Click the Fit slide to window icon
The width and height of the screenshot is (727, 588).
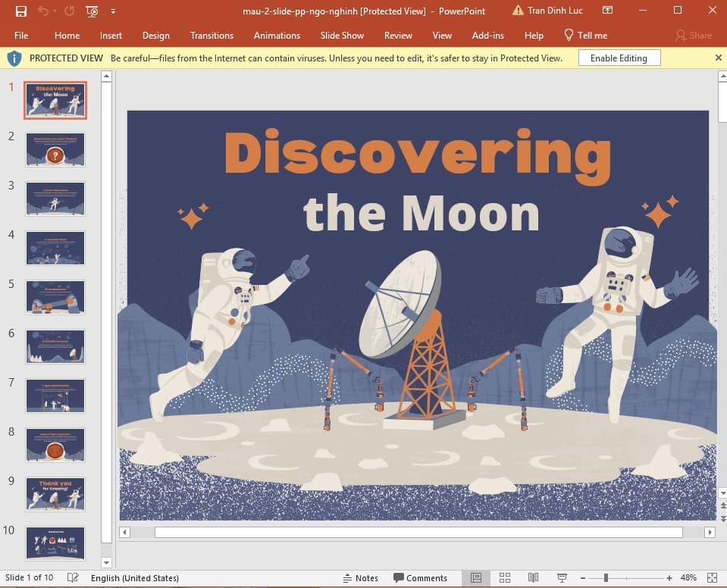coord(713,577)
